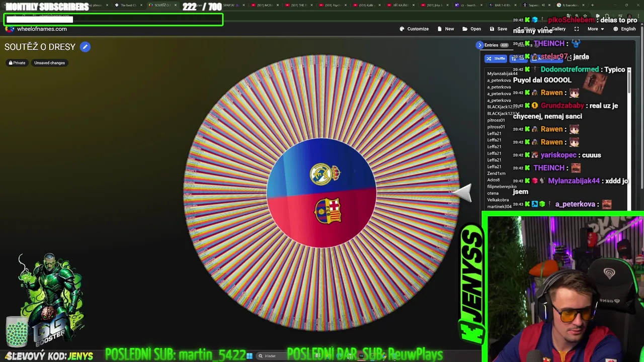Create a New wheel
644x362 pixels.
[446, 29]
